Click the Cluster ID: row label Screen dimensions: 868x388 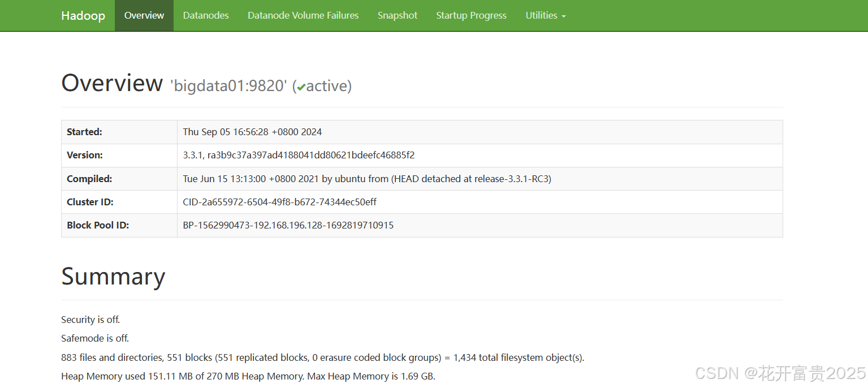pyautogui.click(x=90, y=202)
